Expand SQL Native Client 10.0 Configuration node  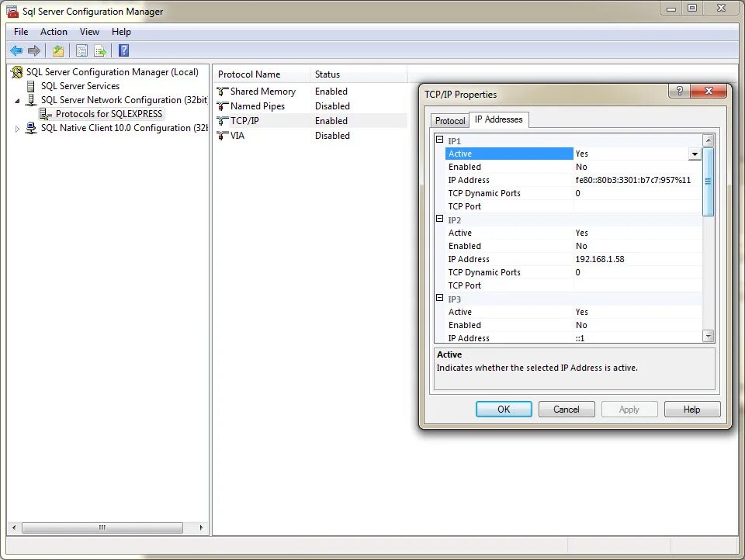pyautogui.click(x=18, y=129)
